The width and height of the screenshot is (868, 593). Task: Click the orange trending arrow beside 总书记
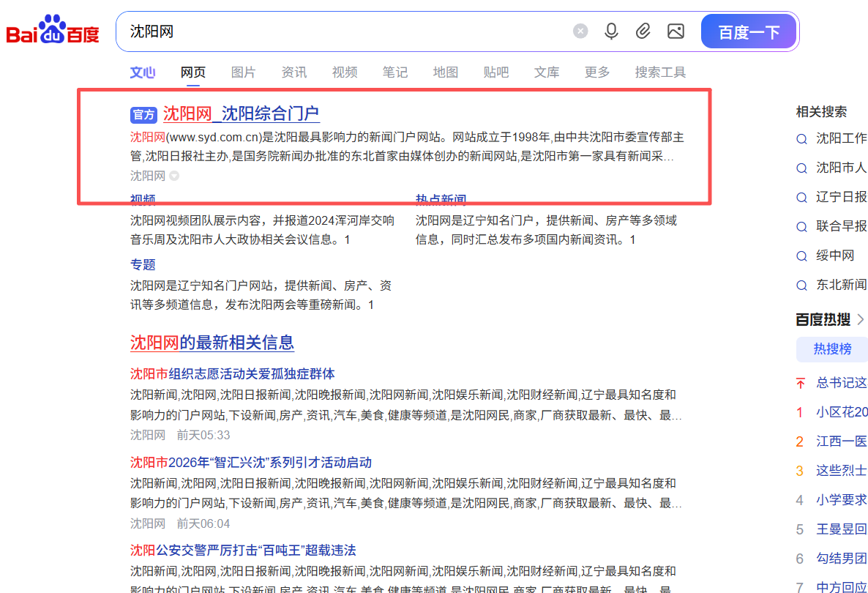point(799,382)
